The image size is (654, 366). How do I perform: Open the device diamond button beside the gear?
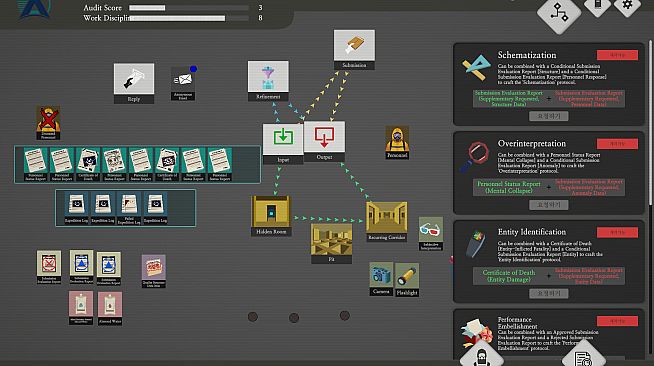(598, 5)
